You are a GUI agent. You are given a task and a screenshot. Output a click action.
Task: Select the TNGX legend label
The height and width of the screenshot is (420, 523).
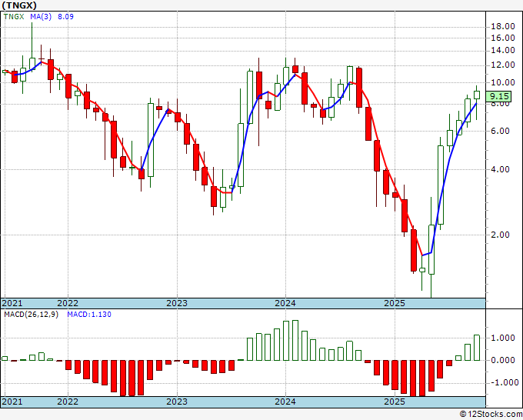(14, 16)
